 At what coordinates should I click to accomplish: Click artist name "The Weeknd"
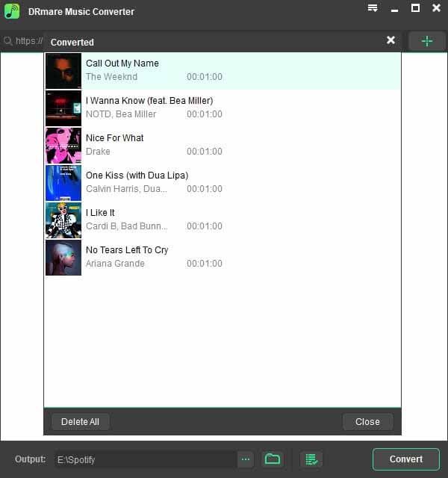(x=111, y=77)
